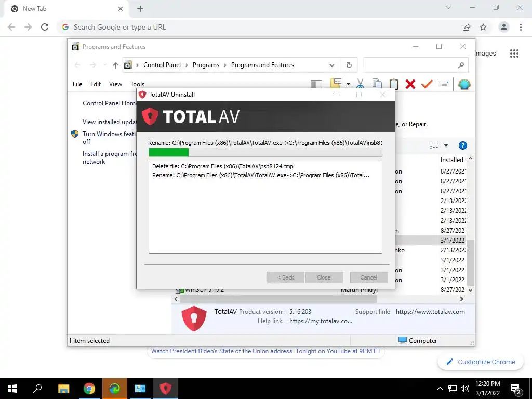Click the https://my.totalav.co... help link

[321, 321]
